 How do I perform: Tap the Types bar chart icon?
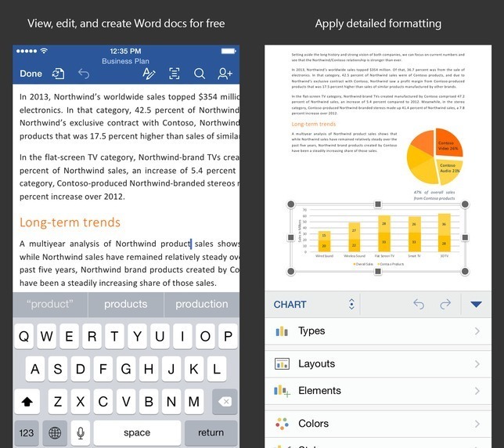click(x=282, y=331)
